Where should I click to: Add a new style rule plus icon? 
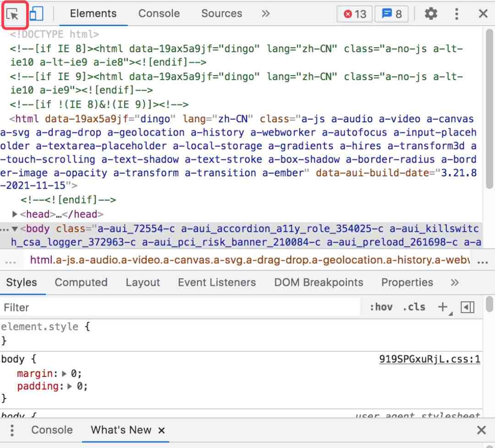[443, 307]
